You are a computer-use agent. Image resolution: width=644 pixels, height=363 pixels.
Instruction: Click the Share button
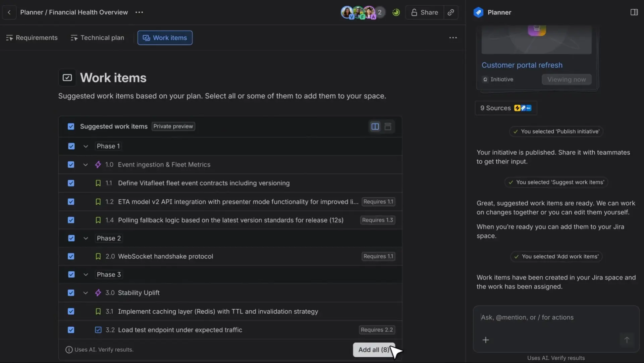[424, 12]
